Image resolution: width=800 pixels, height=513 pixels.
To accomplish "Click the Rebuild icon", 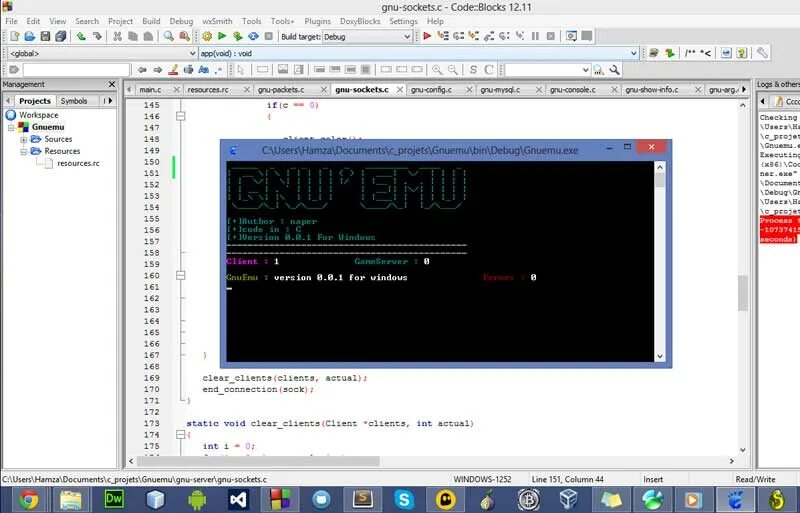I will (x=253, y=36).
